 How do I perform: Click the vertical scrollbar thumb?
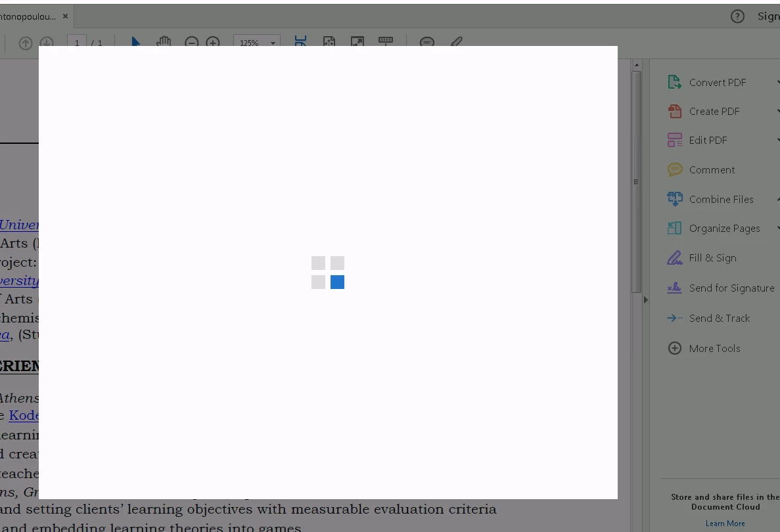coord(636,182)
